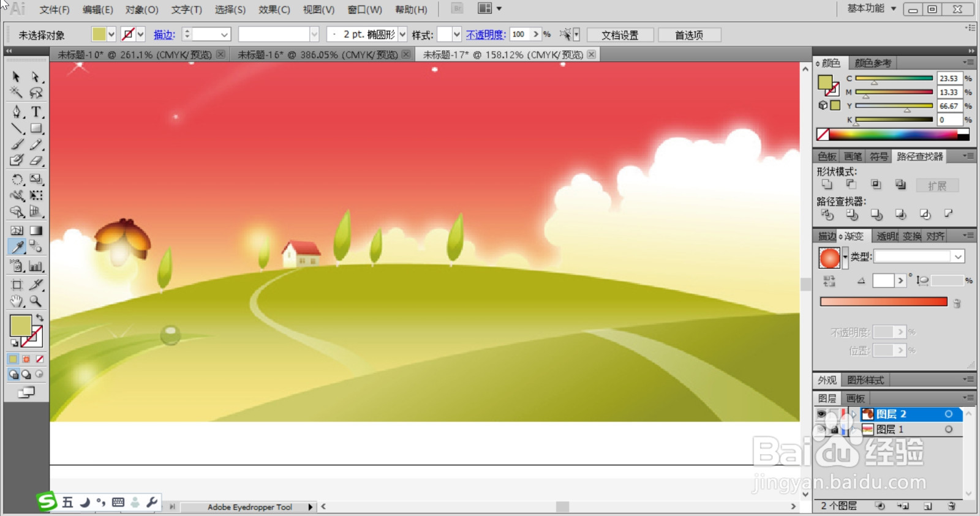Select the Line Segment tool
980x516 pixels.
[17, 129]
